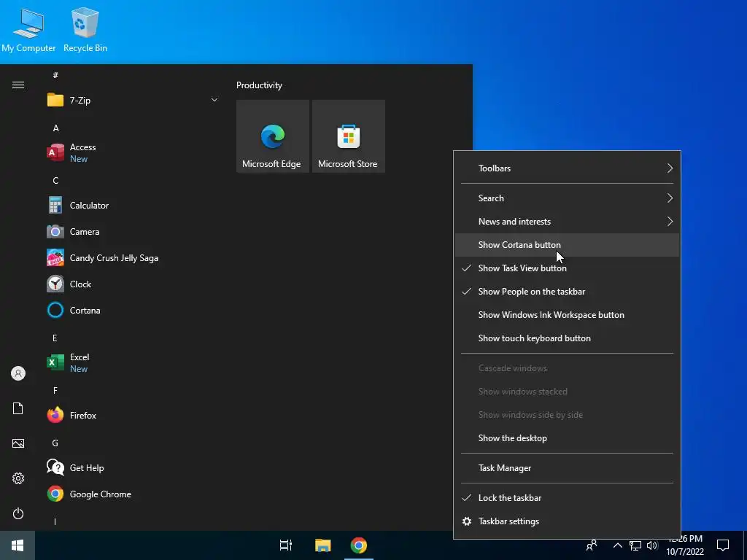Open the Get Help app icon
This screenshot has height=560, width=747.
point(55,467)
